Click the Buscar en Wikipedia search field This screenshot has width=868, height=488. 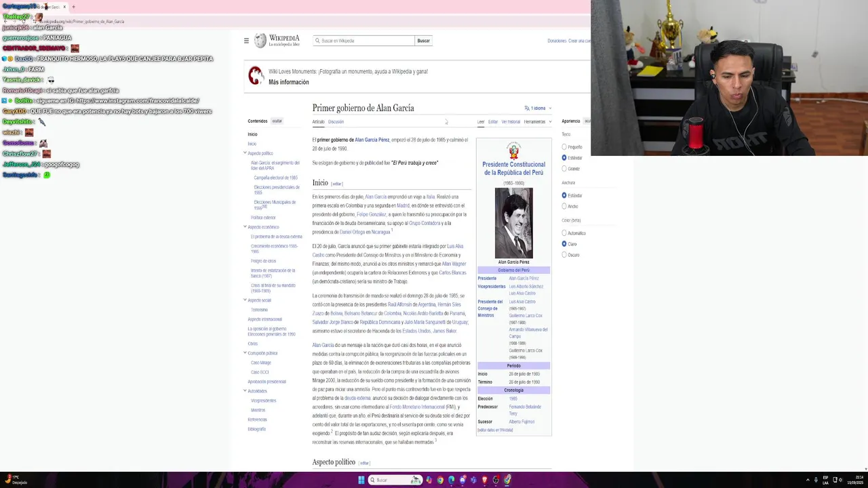[363, 41]
